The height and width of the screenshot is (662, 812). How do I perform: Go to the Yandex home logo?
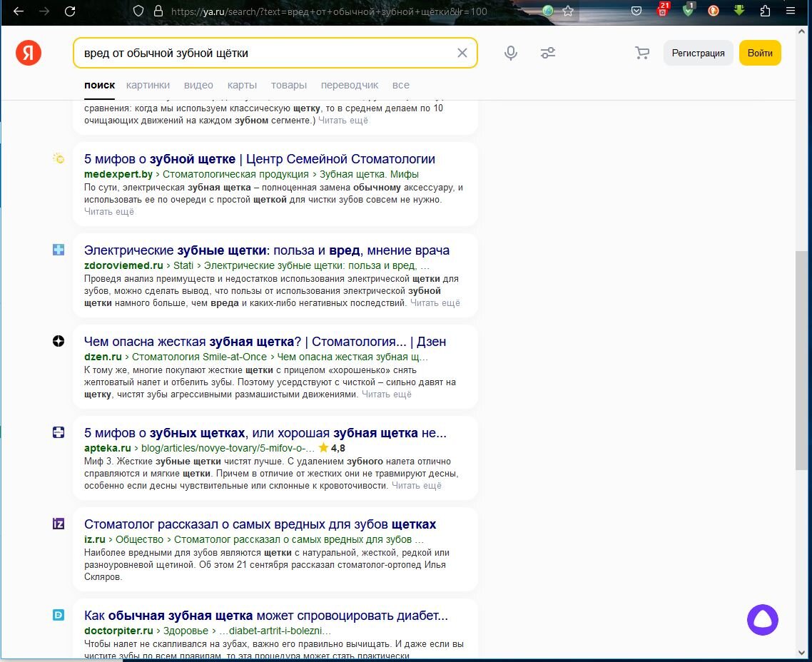29,53
